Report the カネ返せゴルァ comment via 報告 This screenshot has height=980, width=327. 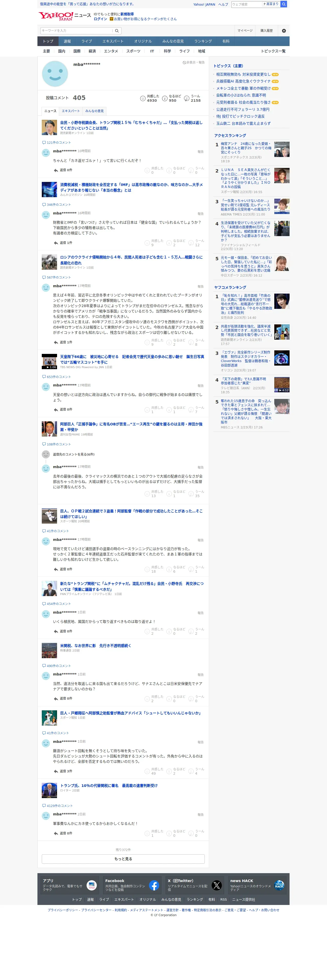201,152
